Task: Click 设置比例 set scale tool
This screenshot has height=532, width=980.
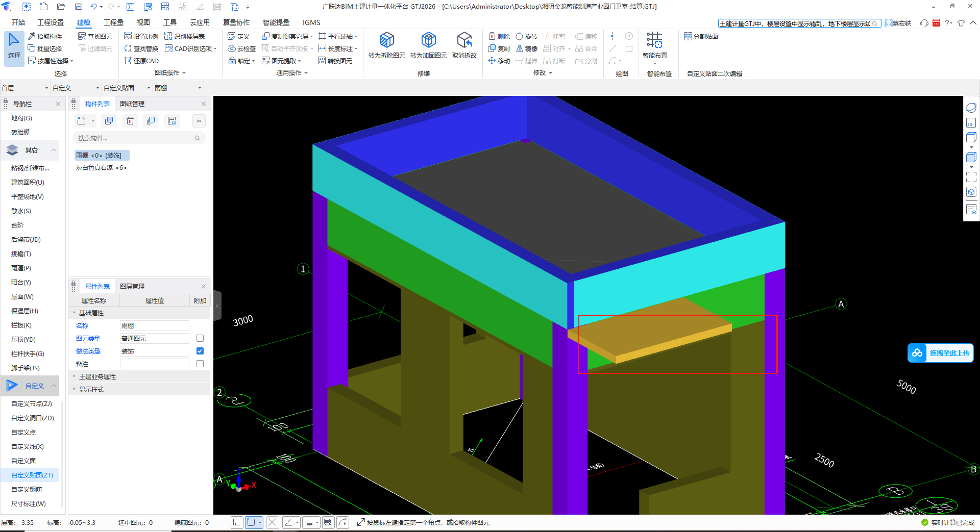Action: (x=141, y=36)
